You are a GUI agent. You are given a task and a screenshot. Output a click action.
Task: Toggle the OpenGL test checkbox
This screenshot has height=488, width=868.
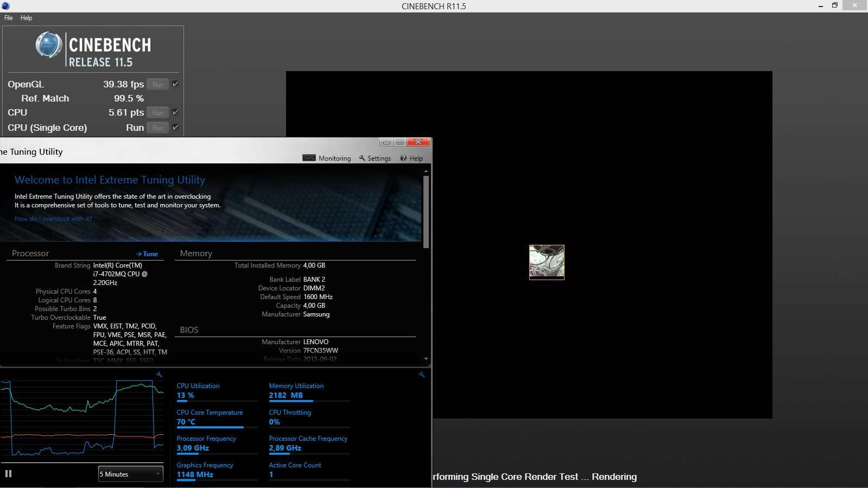(x=175, y=84)
